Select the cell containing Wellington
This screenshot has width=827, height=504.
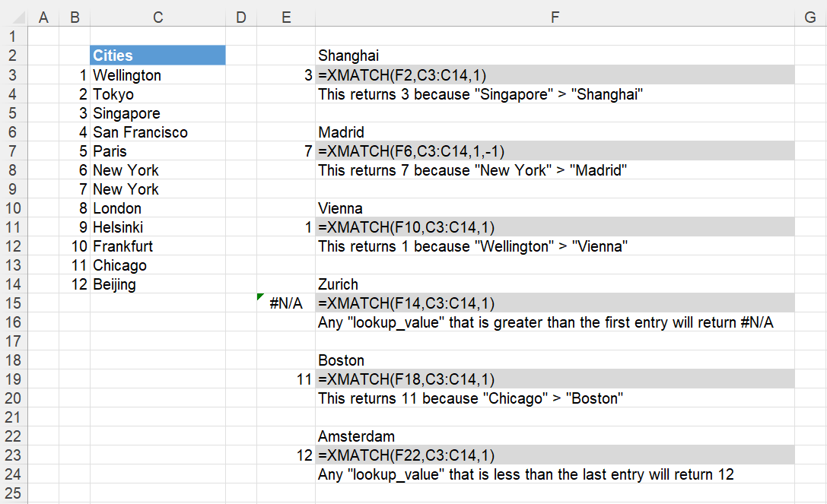point(157,74)
